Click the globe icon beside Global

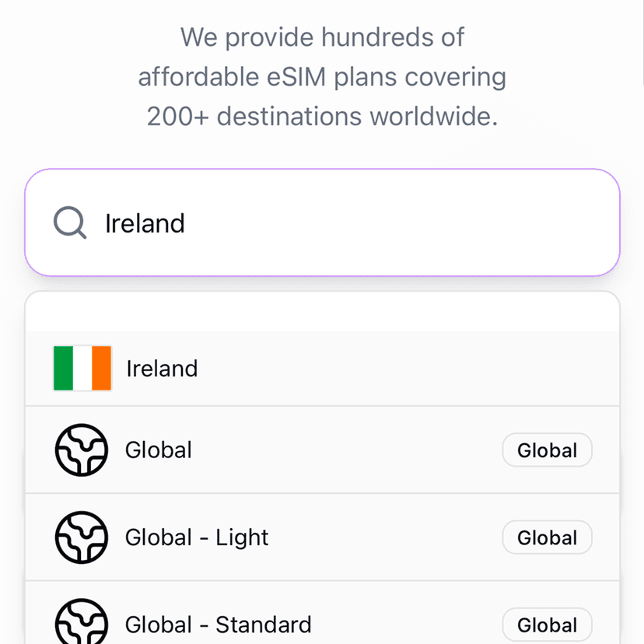pyautogui.click(x=81, y=450)
